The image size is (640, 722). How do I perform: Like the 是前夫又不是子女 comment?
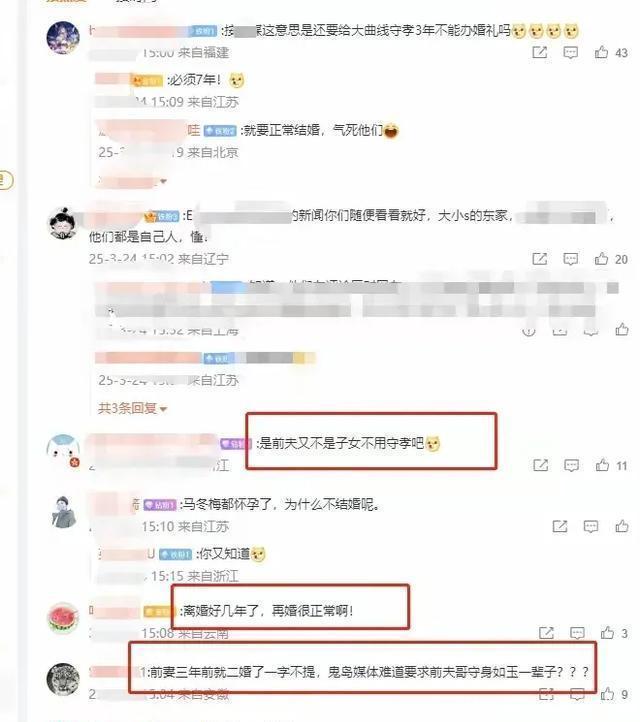[602, 465]
